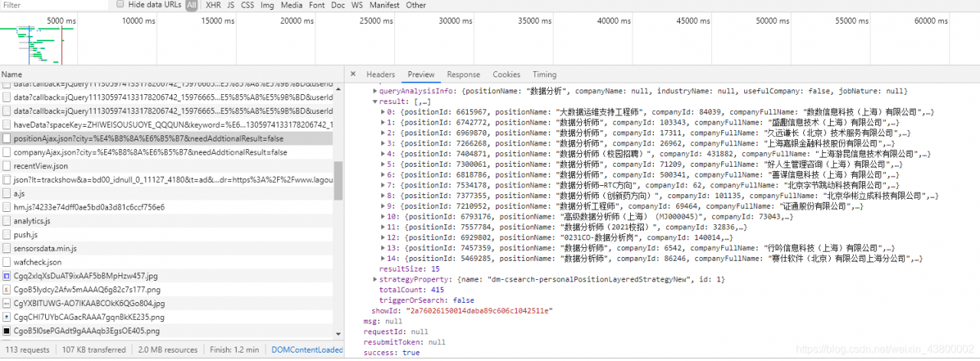The height and width of the screenshot is (361, 980).
Task: Click the 107 KB transferred status text
Action: (x=93, y=350)
